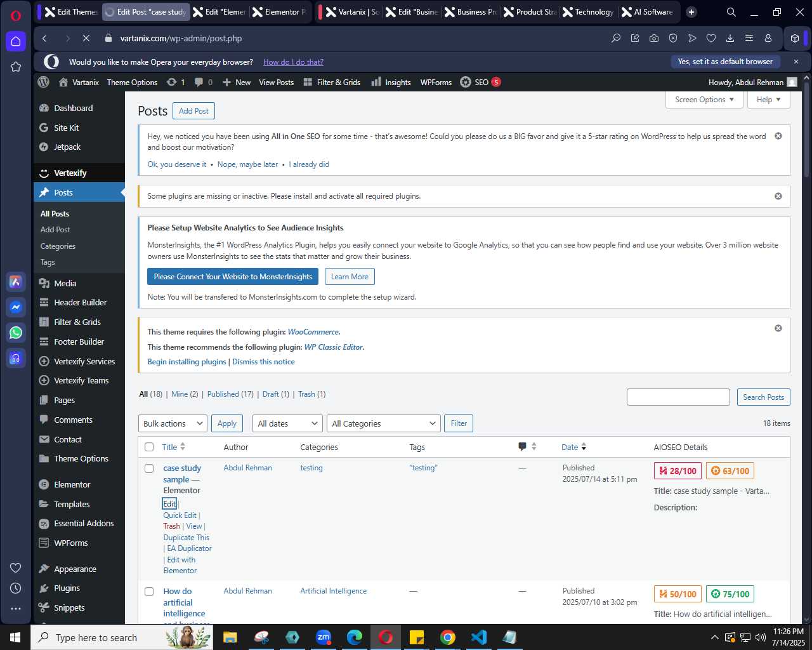Click Apply for bulk actions
Image resolution: width=812 pixels, height=650 pixels.
(x=226, y=423)
